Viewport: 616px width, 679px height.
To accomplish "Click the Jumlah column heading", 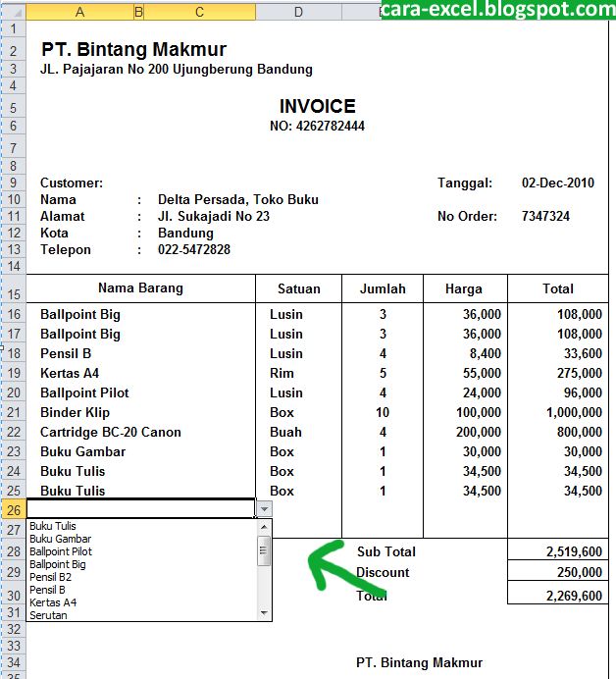I will [x=383, y=288].
